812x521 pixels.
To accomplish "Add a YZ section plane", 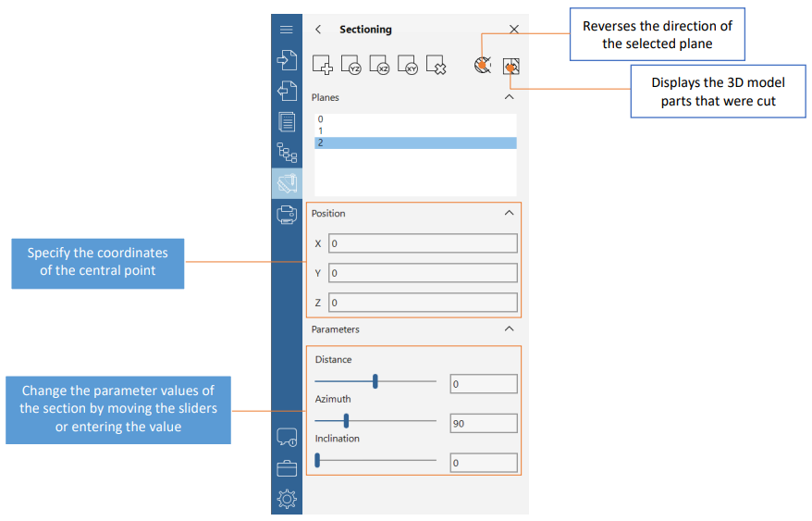I will [x=351, y=66].
